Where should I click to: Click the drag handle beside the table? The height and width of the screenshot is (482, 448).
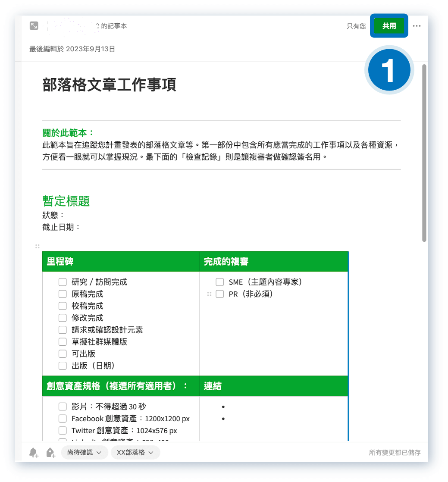[x=37, y=247]
